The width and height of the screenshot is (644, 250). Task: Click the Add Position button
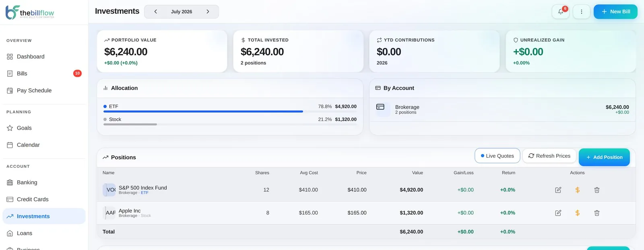tap(604, 157)
